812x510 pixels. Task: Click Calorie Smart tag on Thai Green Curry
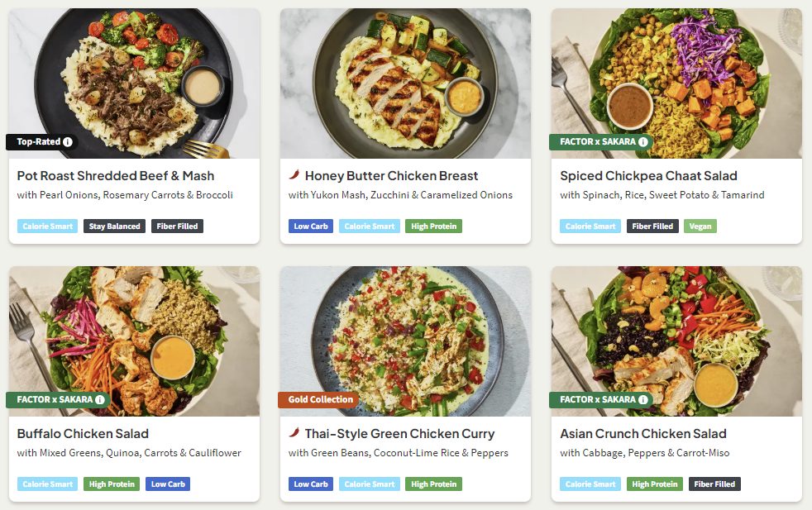click(x=370, y=484)
